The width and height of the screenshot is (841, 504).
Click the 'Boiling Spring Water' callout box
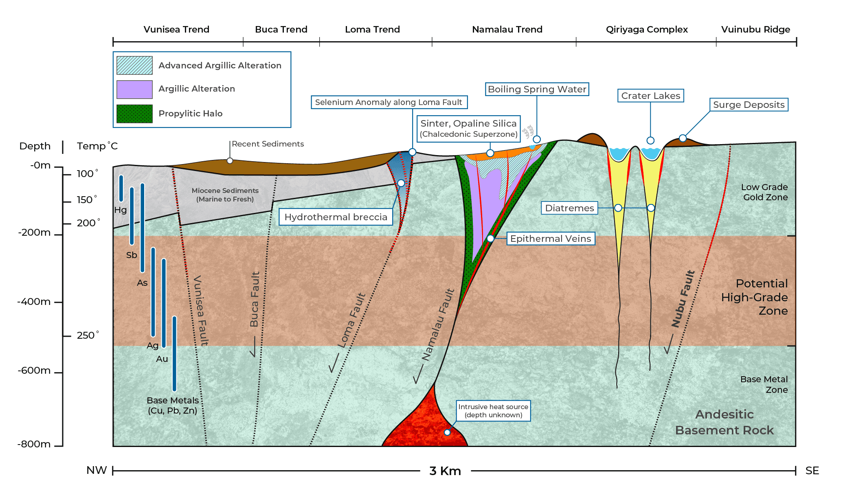point(537,89)
